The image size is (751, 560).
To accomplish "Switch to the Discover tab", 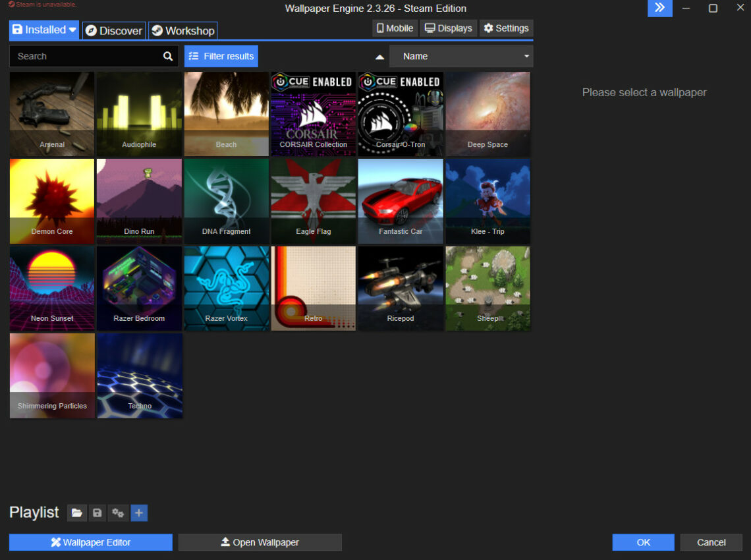I will pyautogui.click(x=114, y=31).
